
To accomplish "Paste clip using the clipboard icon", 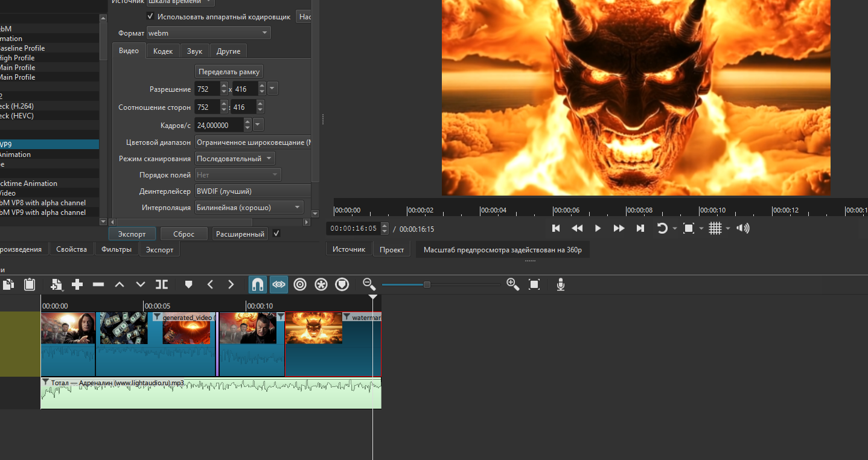I will click(30, 284).
